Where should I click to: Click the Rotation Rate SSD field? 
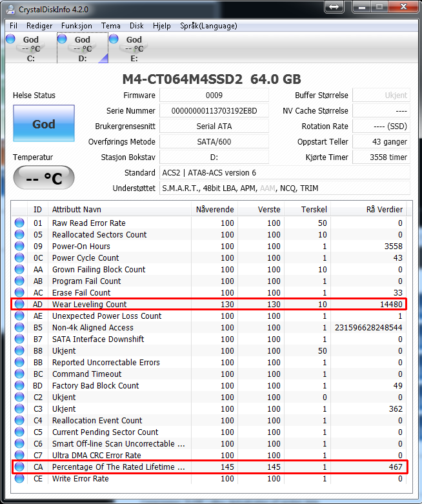(381, 126)
